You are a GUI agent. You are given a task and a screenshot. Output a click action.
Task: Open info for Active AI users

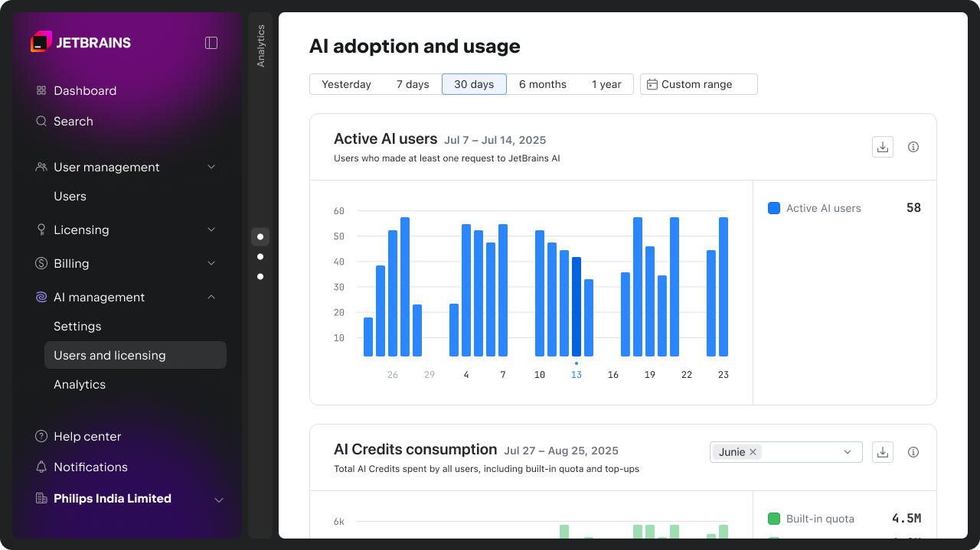913,147
